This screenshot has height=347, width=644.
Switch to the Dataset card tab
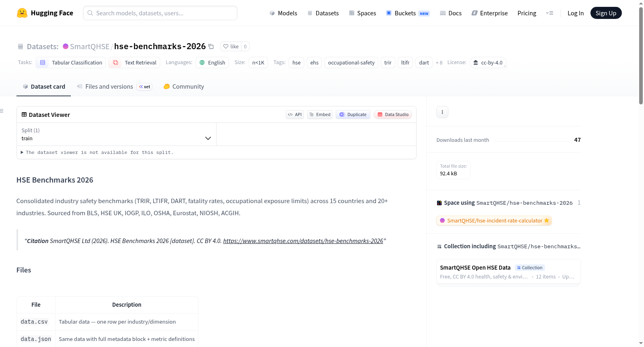pyautogui.click(x=43, y=87)
